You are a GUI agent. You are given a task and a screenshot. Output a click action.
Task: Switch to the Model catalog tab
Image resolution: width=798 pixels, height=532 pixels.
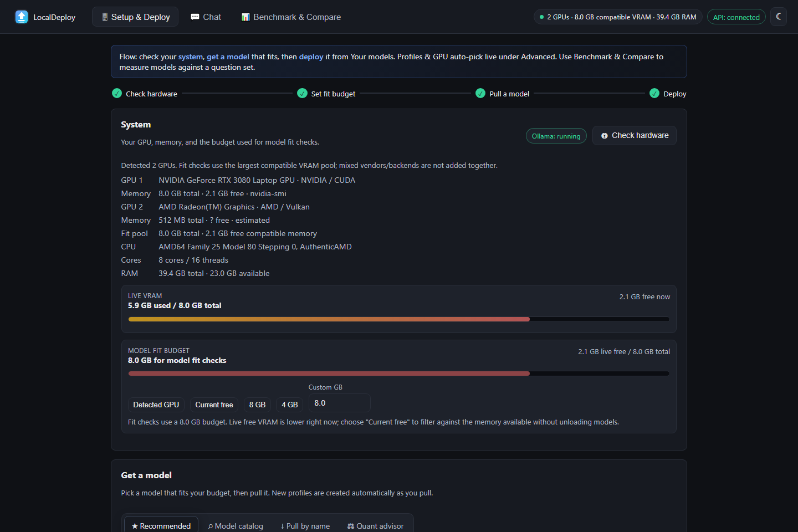(236, 526)
